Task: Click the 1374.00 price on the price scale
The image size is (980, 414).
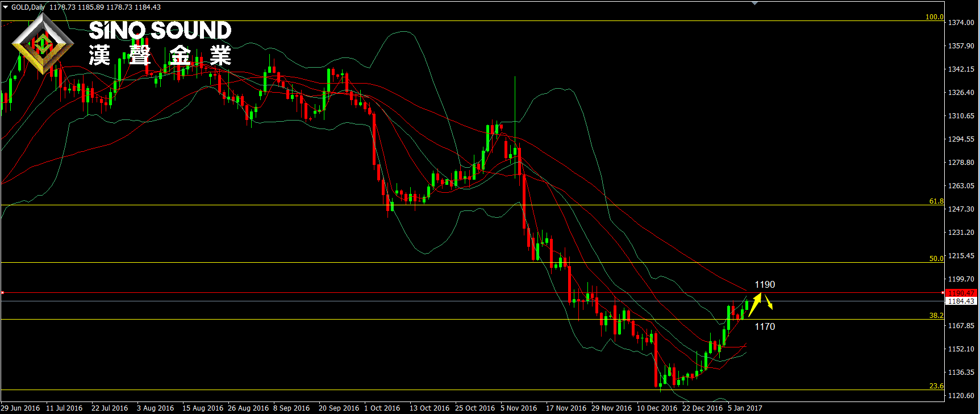Action: click(x=961, y=23)
